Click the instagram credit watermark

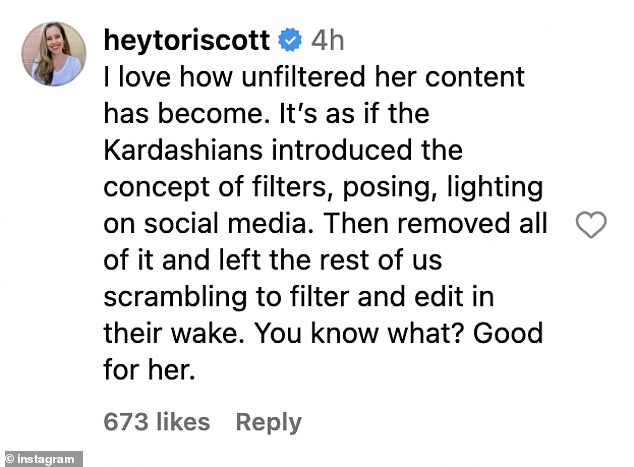click(x=39, y=459)
